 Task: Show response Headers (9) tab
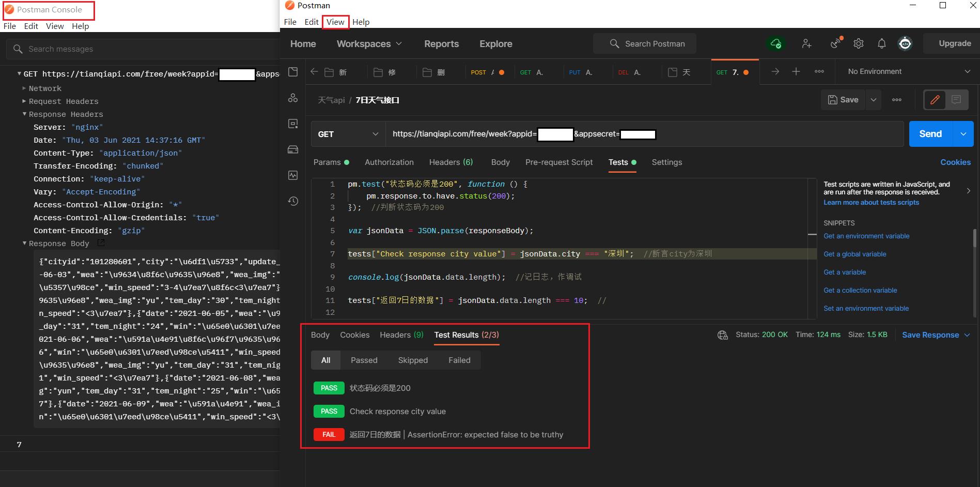point(401,335)
